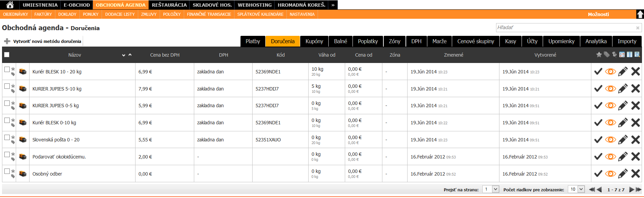Toggle the select-all checkbox in table header
The image size is (644, 198).
click(7, 55)
